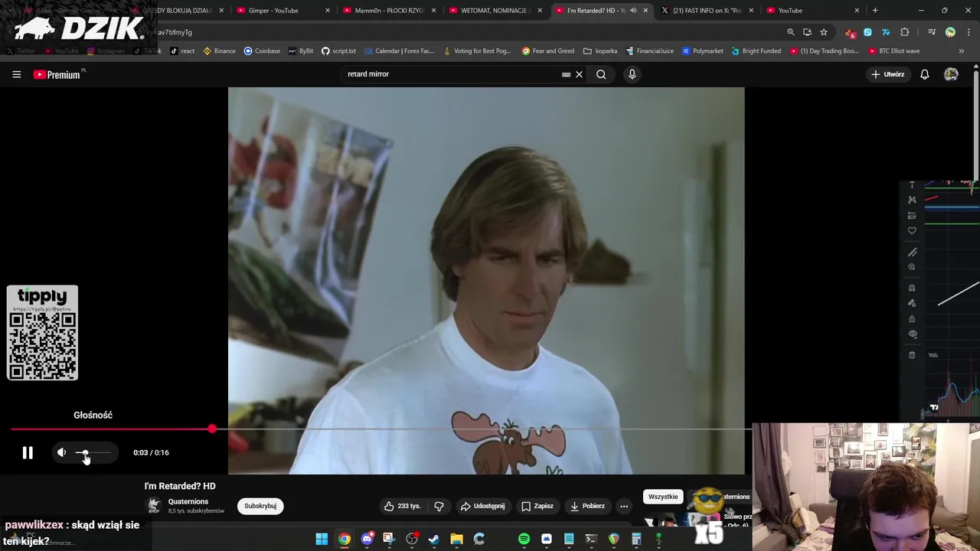Open the Quaternions channel name link
This screenshot has height=551, width=980.
tap(188, 501)
